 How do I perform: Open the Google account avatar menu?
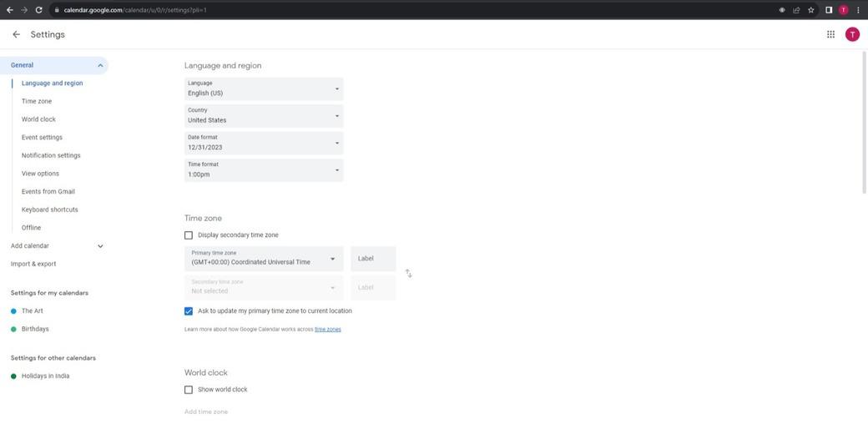click(x=851, y=34)
